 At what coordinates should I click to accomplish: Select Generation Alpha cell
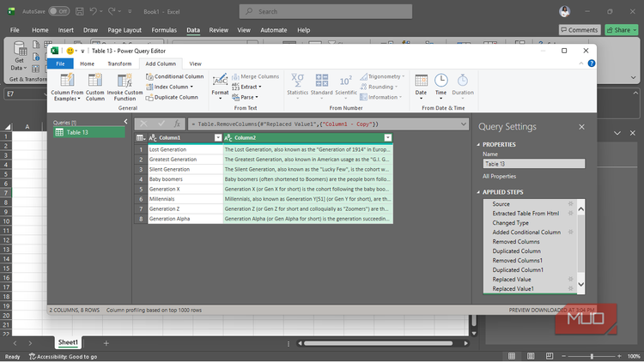(185, 219)
